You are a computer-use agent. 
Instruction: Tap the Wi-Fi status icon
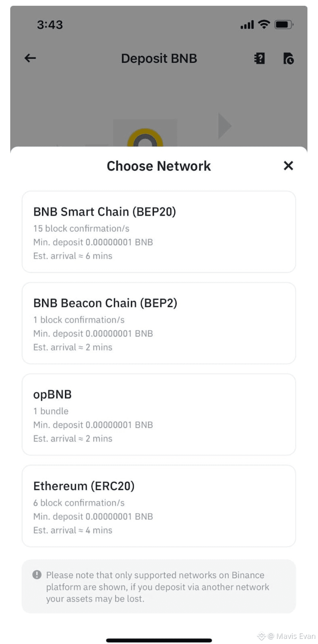264,24
